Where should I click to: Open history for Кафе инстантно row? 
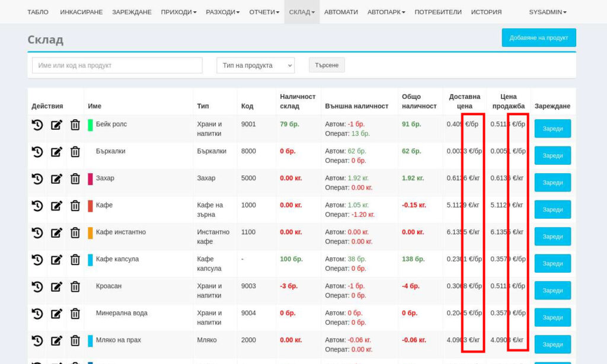click(37, 233)
